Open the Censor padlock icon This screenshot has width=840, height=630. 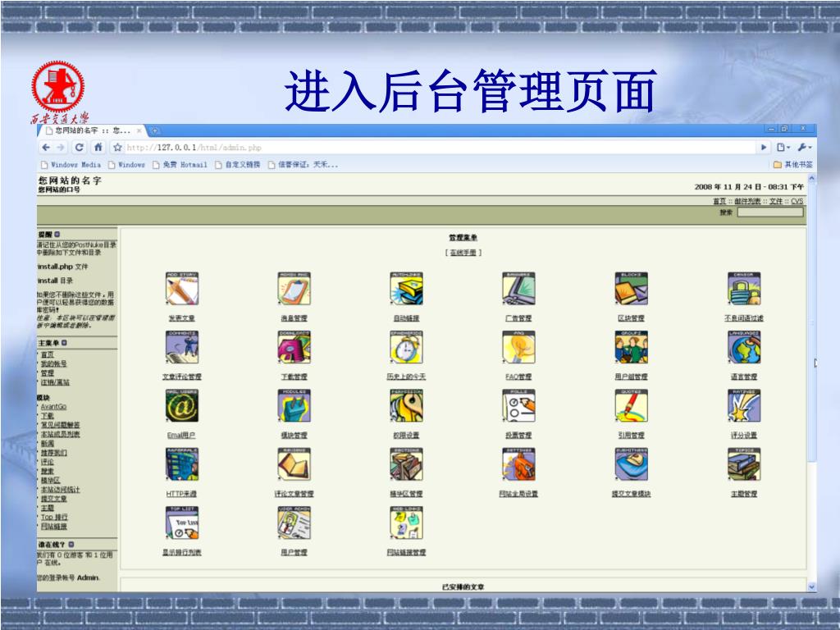744,288
